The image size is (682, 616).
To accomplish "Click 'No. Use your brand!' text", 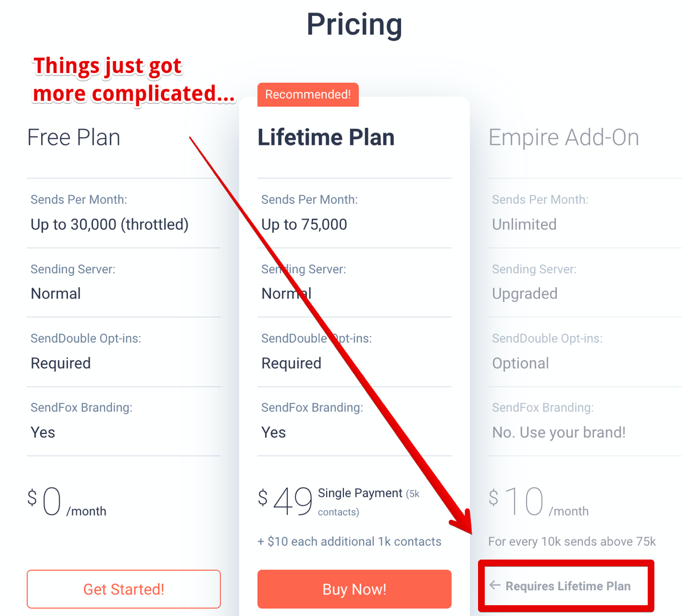I will (x=559, y=432).
